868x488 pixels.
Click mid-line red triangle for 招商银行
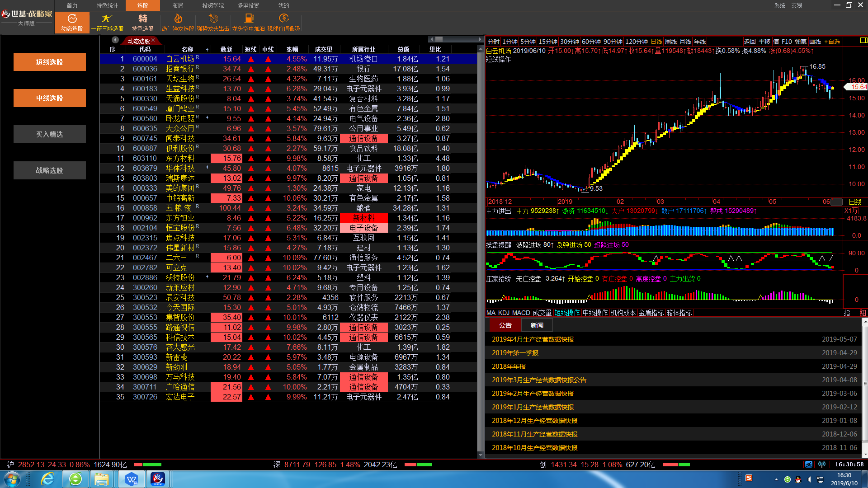point(268,69)
